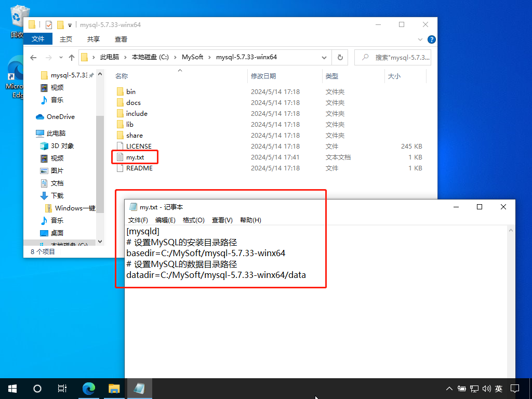The height and width of the screenshot is (399, 532).
Task: Click the Cortana search circle
Action: coord(37,388)
